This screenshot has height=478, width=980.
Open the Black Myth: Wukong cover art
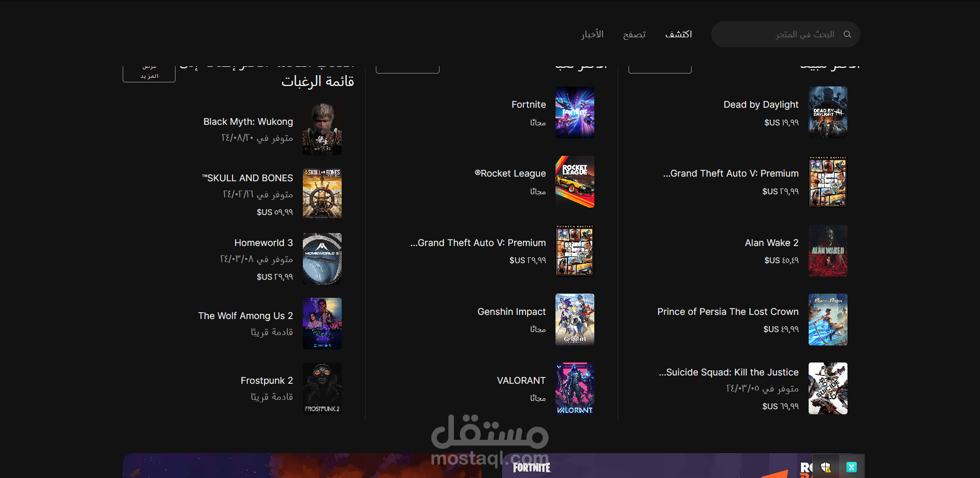click(322, 129)
